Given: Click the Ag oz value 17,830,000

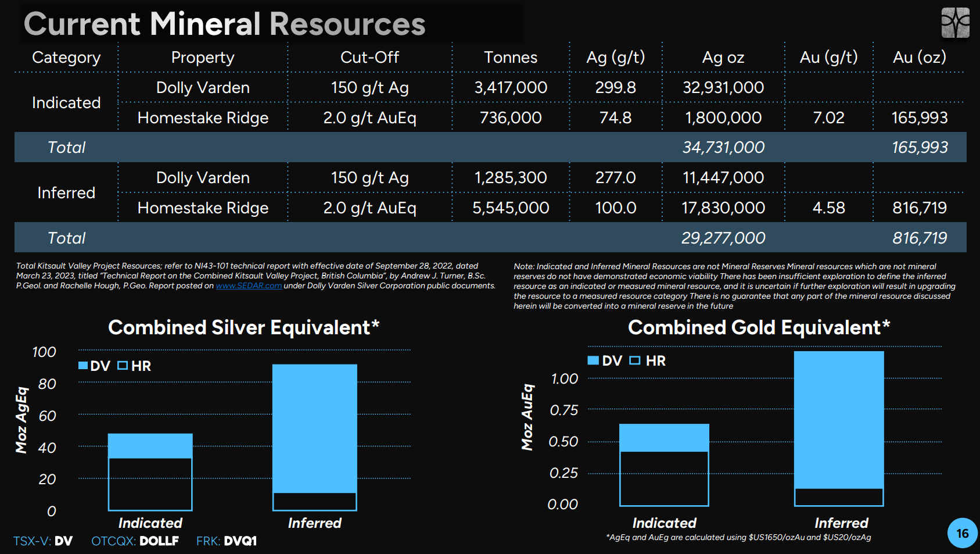Looking at the screenshot, I should [x=723, y=208].
